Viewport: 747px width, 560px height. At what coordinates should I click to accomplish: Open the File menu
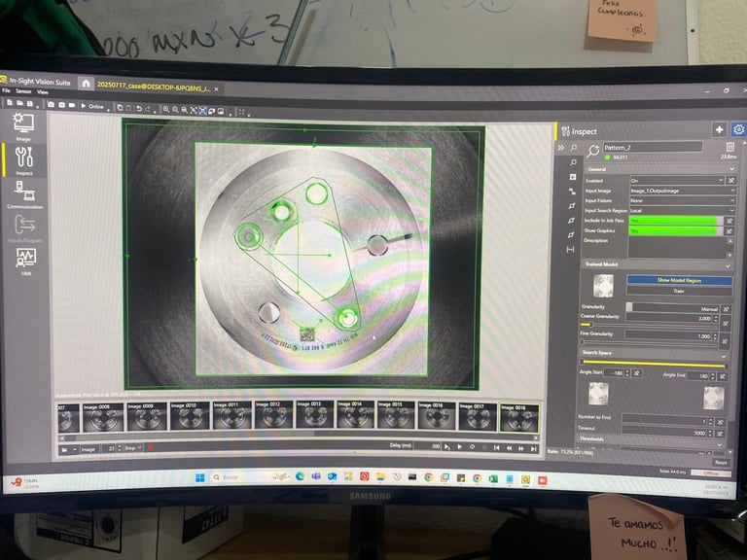(x=6, y=90)
